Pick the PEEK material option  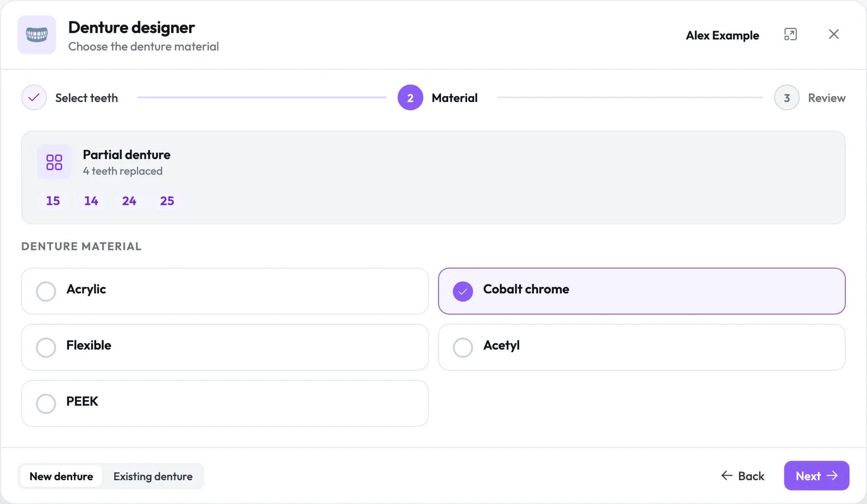click(x=225, y=404)
